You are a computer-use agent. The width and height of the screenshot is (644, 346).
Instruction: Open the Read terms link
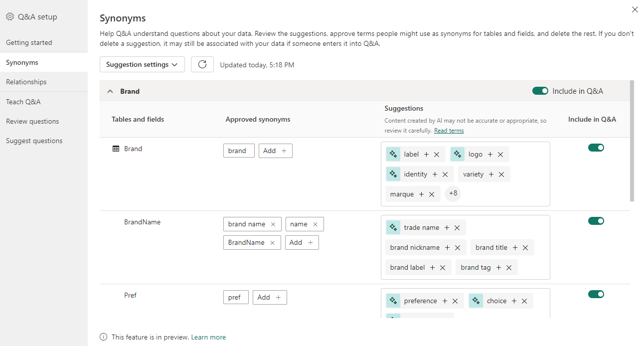[449, 130]
